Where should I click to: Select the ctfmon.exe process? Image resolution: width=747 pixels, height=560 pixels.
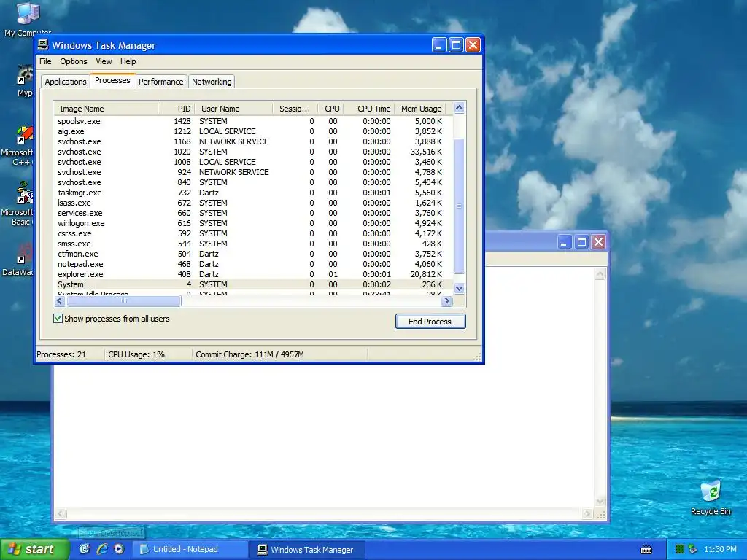253,254
